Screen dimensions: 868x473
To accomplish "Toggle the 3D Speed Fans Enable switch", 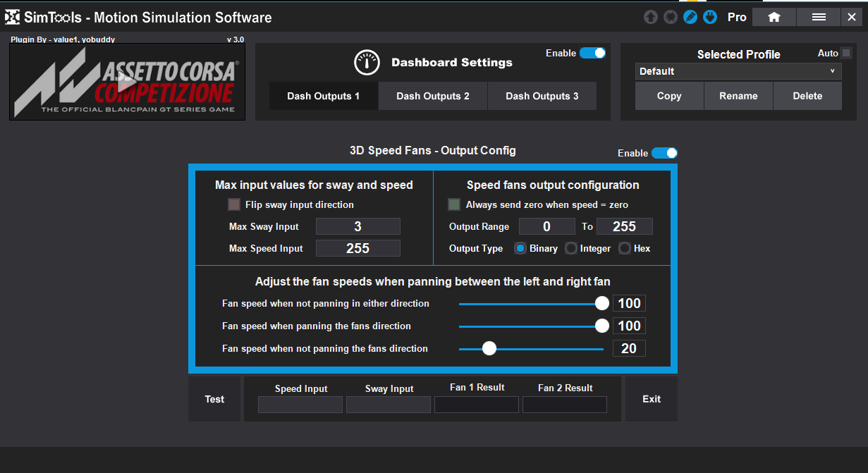I will click(664, 153).
